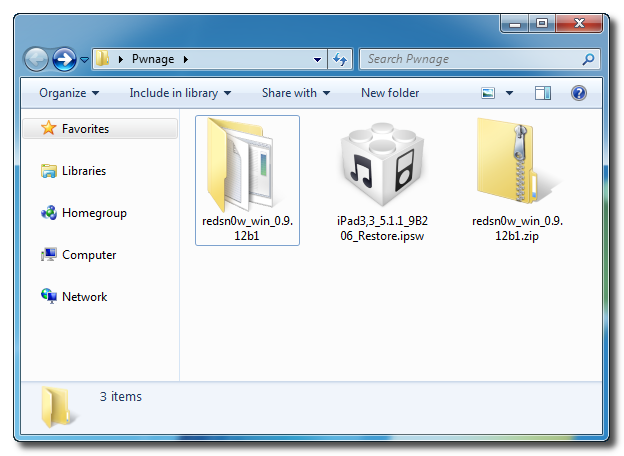Screen dimensions: 624x456
Task: Change your view using the view icon
Action: [x=488, y=93]
